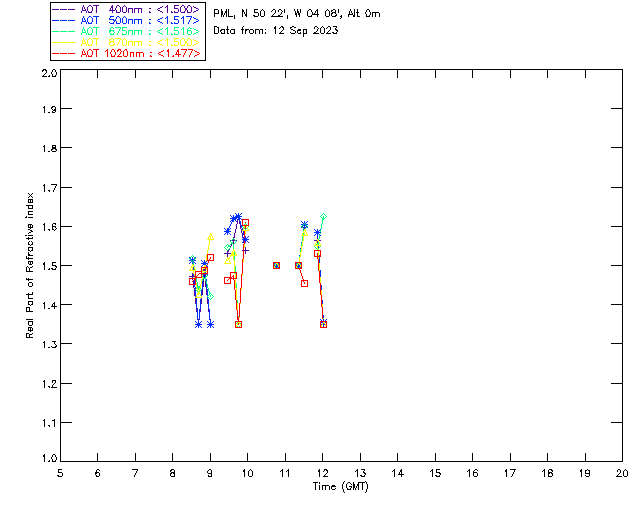
Task: Click the y-axis tick label 1.8
Action: pyautogui.click(x=49, y=148)
